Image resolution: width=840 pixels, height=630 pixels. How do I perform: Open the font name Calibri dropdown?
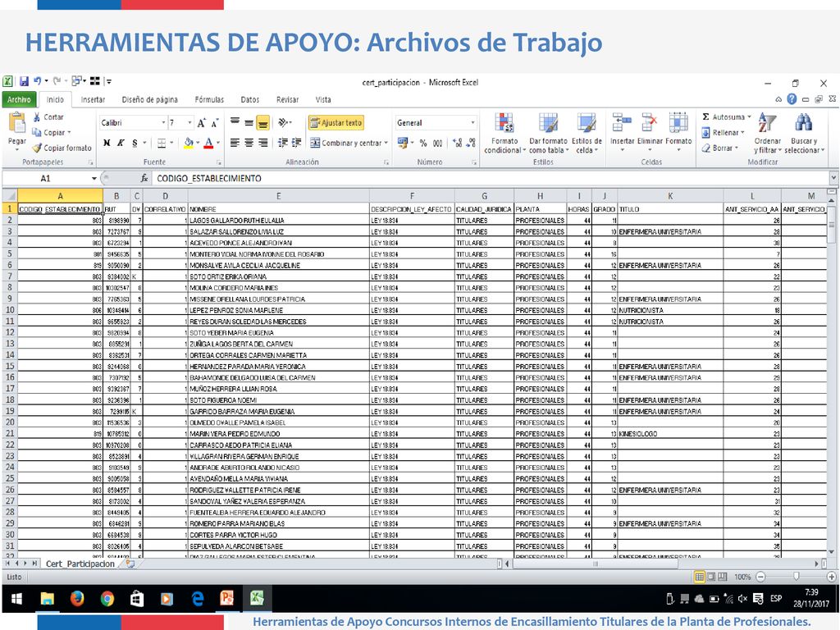click(163, 123)
